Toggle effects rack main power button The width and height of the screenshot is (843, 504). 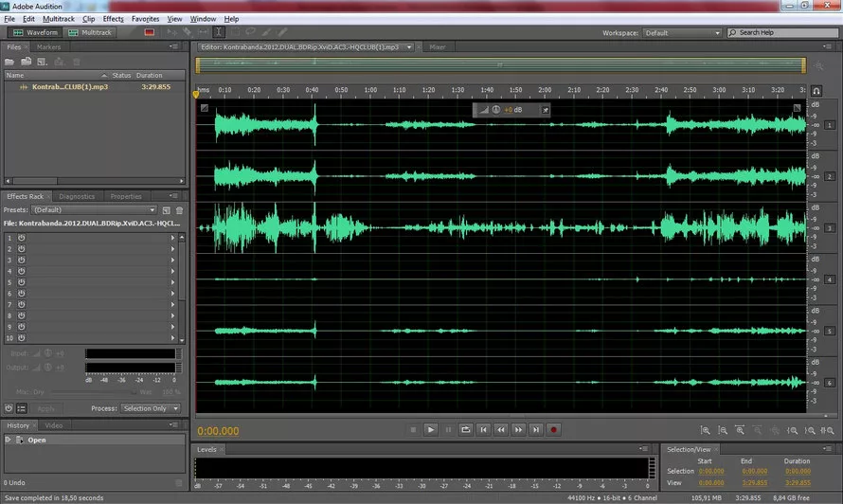(x=9, y=408)
